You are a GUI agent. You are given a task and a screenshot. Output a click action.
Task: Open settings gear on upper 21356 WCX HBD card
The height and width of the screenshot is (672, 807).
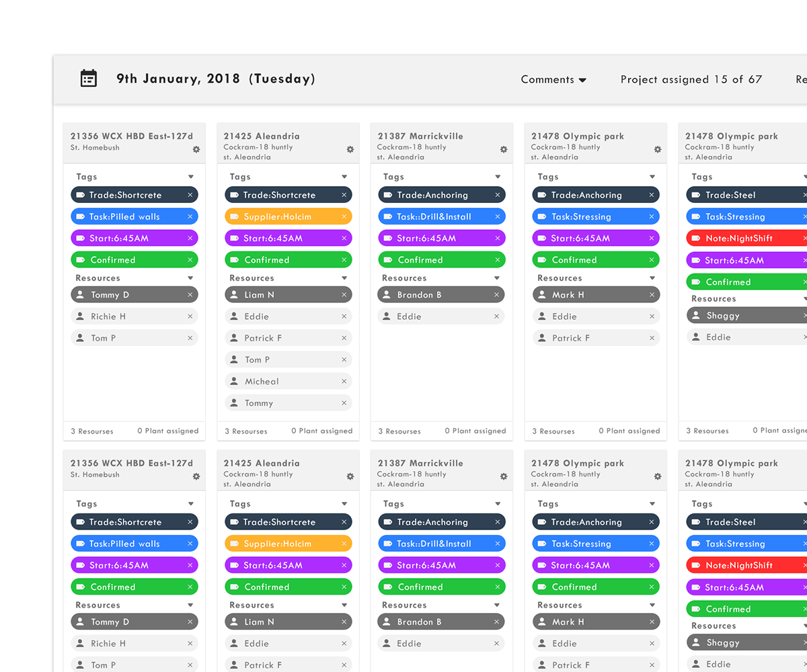(196, 150)
